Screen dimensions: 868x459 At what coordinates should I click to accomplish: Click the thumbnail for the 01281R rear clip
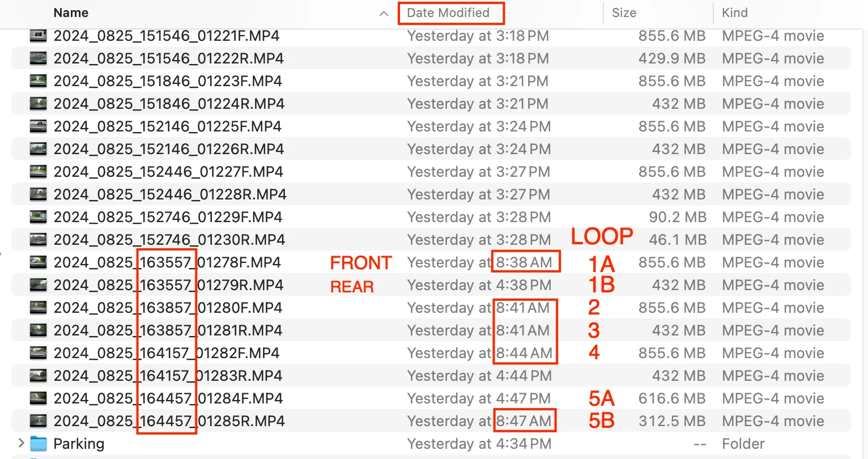[37, 330]
